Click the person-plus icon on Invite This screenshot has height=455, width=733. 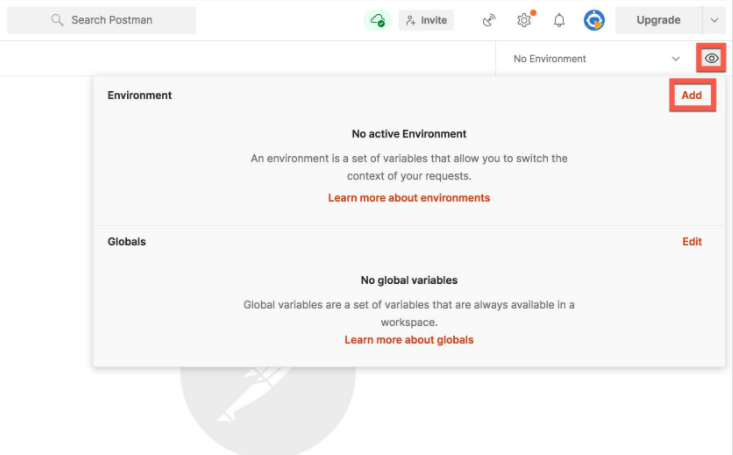point(410,20)
